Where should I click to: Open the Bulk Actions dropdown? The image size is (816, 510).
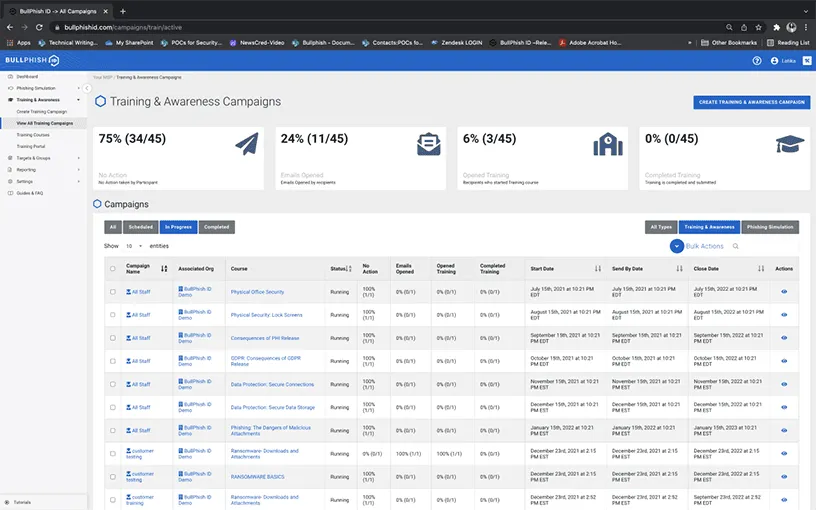677,246
